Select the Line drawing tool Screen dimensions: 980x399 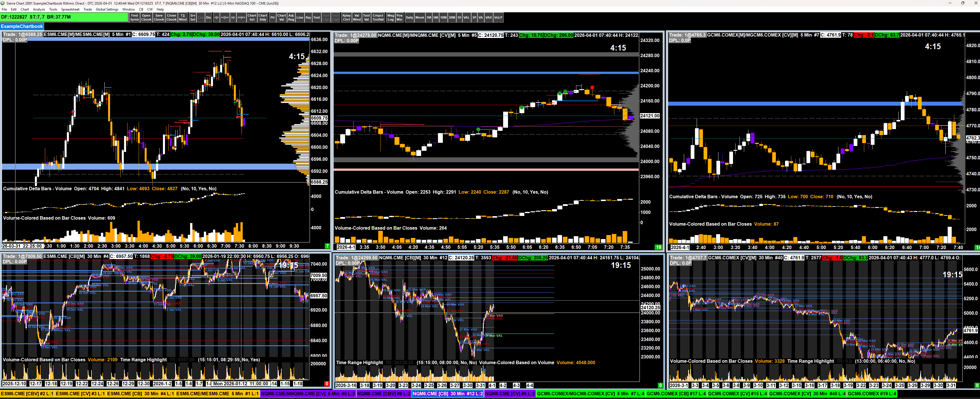tap(300, 17)
